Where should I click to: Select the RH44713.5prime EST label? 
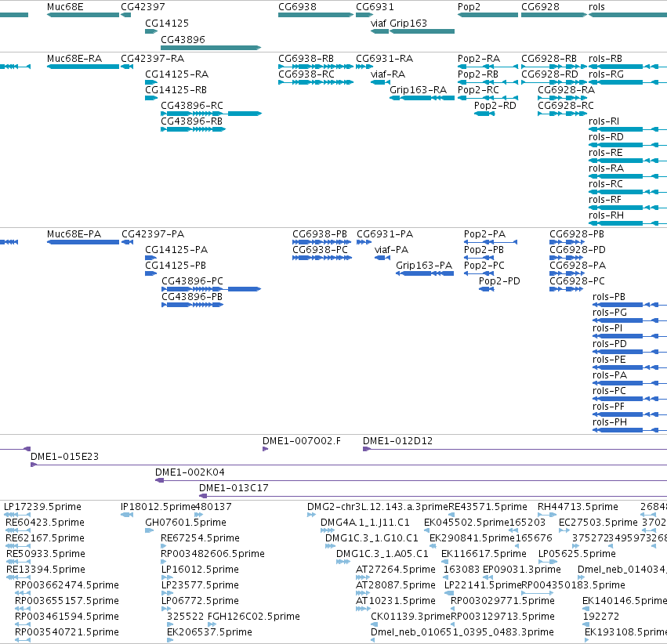coord(578,507)
